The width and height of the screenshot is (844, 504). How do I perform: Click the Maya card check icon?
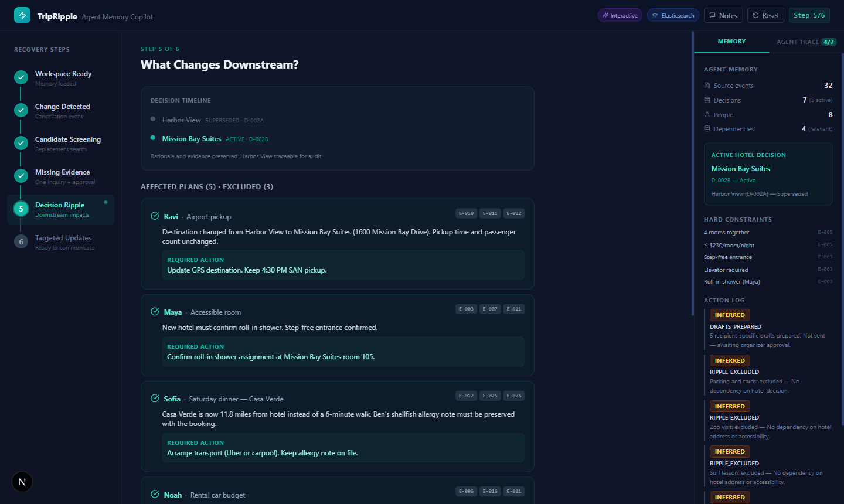point(155,312)
